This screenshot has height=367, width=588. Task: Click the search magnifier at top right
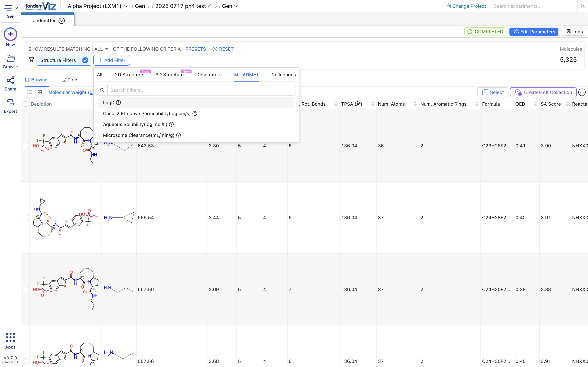(x=582, y=6)
